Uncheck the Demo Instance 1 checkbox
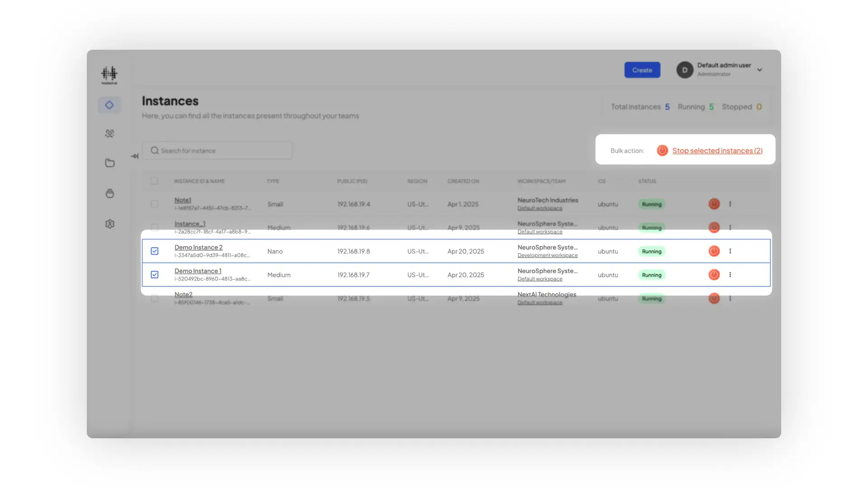The width and height of the screenshot is (868, 488). click(x=154, y=274)
